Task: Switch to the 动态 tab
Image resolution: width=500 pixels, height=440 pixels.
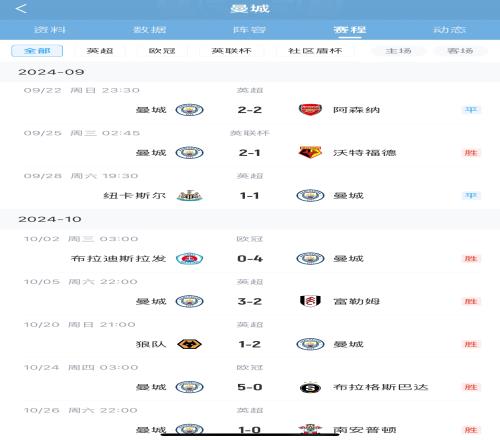Action: coord(449,30)
